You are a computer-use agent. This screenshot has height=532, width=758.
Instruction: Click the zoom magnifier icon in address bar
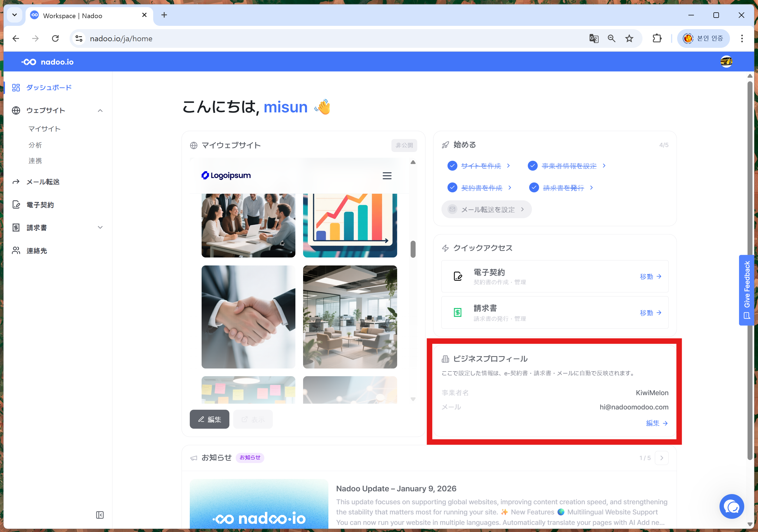click(611, 38)
